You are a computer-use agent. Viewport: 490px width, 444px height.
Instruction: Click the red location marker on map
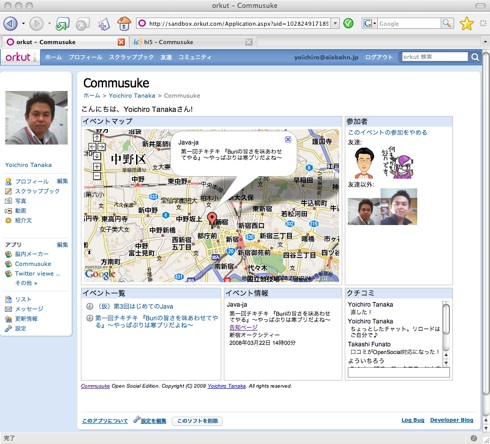tap(212, 219)
